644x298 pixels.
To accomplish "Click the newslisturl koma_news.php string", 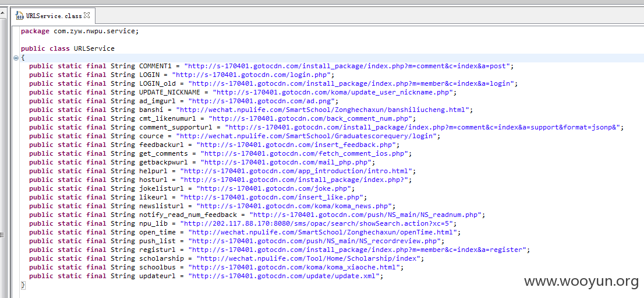I will coord(294,206).
